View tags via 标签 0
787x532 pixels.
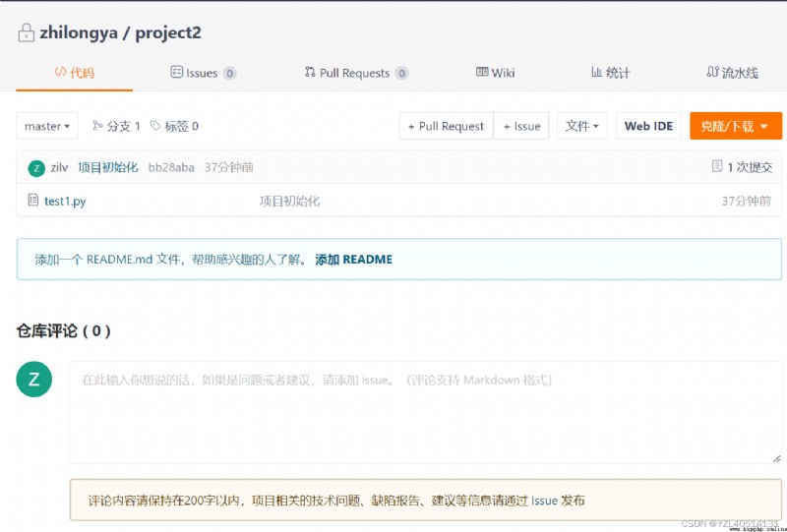(175, 126)
